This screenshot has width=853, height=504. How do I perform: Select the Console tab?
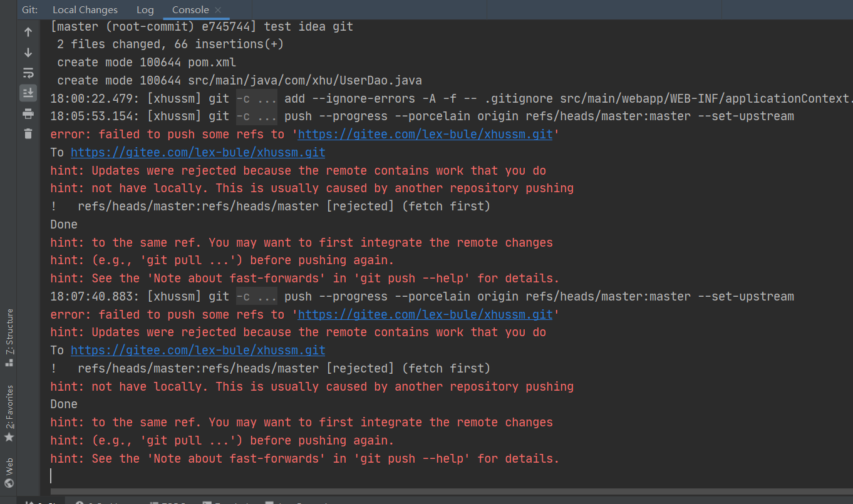click(x=191, y=10)
